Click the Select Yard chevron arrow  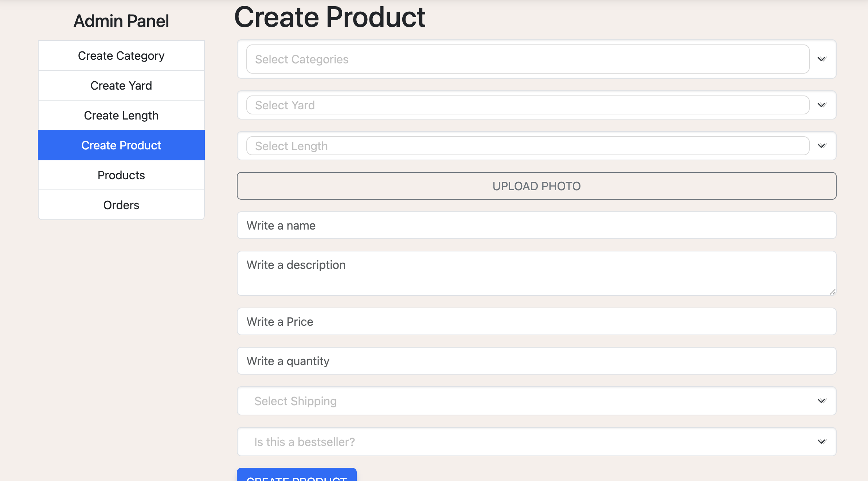point(822,105)
